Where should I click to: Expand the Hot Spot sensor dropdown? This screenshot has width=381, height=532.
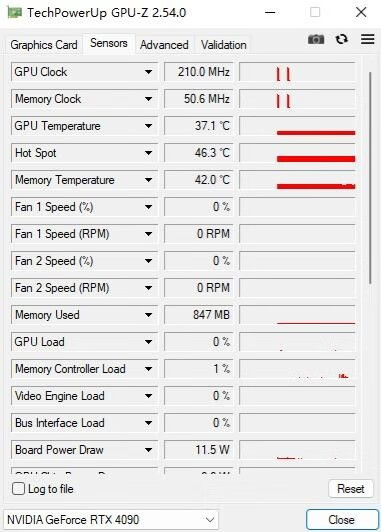click(148, 153)
